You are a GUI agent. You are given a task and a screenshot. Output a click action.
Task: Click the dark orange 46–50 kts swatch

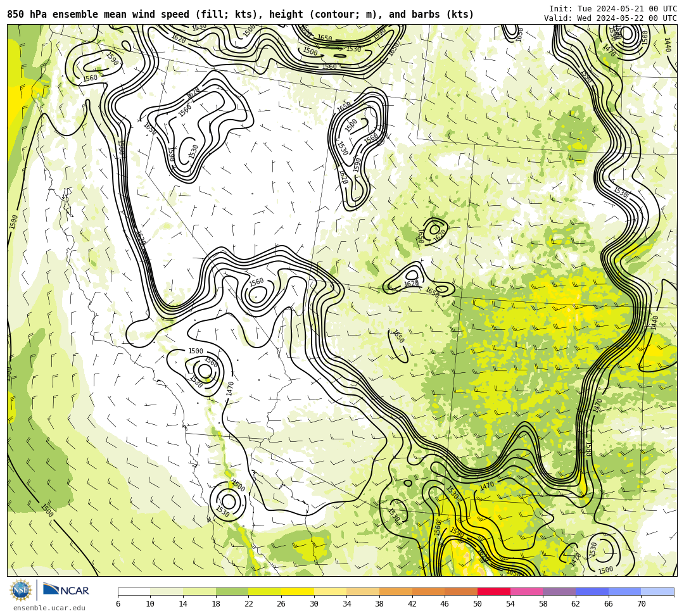[461, 591]
